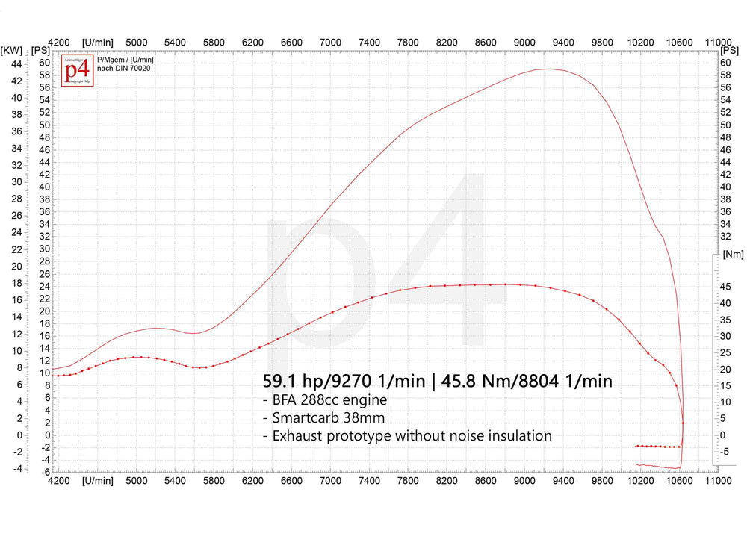Click the large grey p4 watermark
This screenshot has height=560, width=747.
coord(377,261)
